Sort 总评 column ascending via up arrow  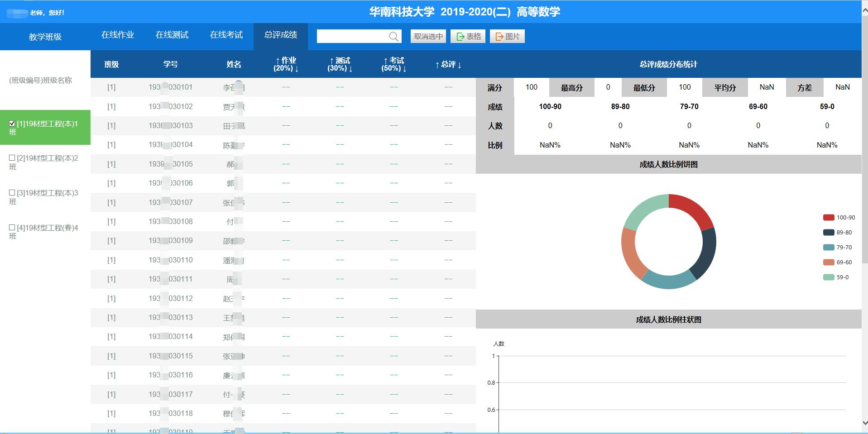click(x=437, y=65)
